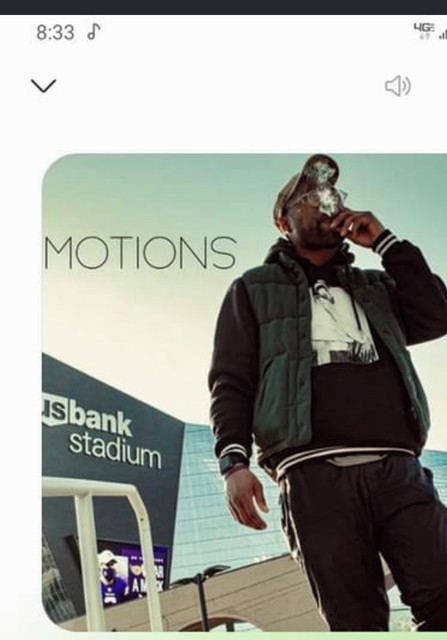Open the MOTIONS album artwork
This screenshot has height=640, width=447.
[x=244, y=392]
